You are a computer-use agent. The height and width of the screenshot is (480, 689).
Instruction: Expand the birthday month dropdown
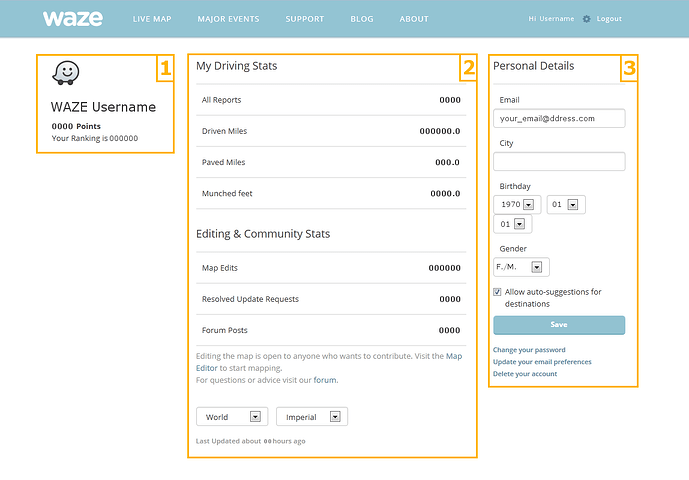[565, 204]
